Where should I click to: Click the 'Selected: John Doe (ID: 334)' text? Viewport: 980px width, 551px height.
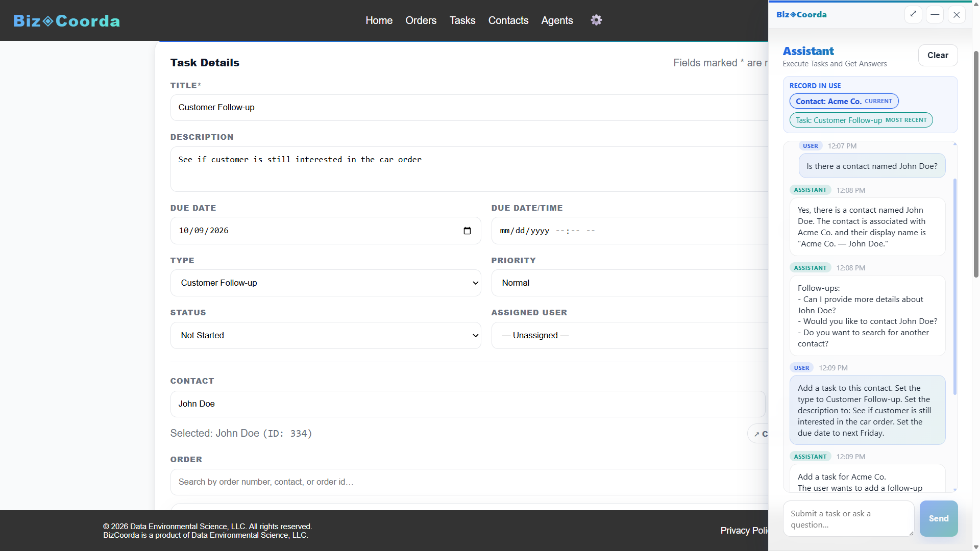click(x=241, y=433)
